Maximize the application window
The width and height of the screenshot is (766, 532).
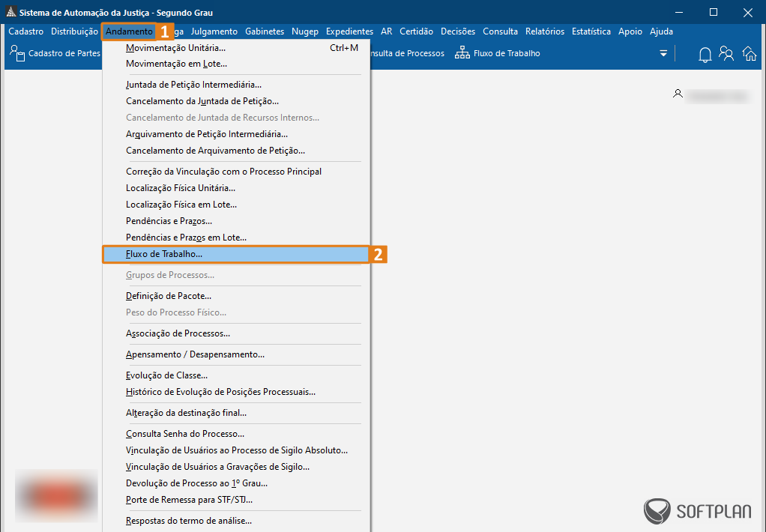[x=714, y=12]
